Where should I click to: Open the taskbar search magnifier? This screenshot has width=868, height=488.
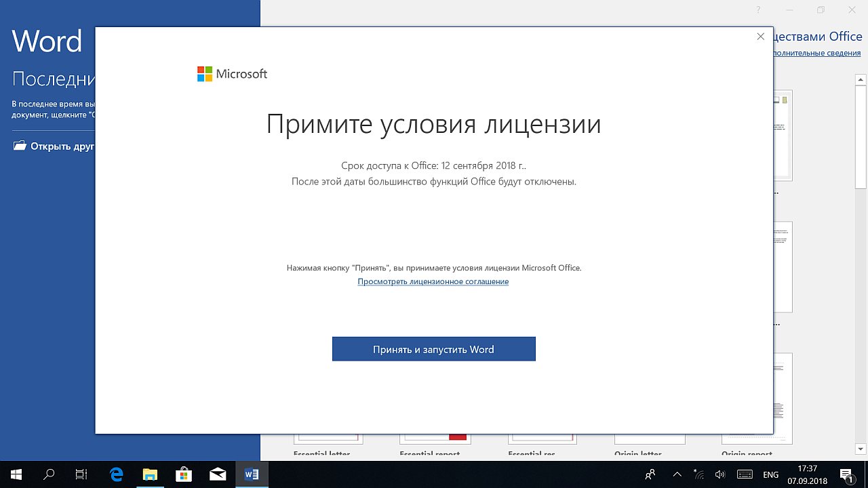(x=49, y=474)
